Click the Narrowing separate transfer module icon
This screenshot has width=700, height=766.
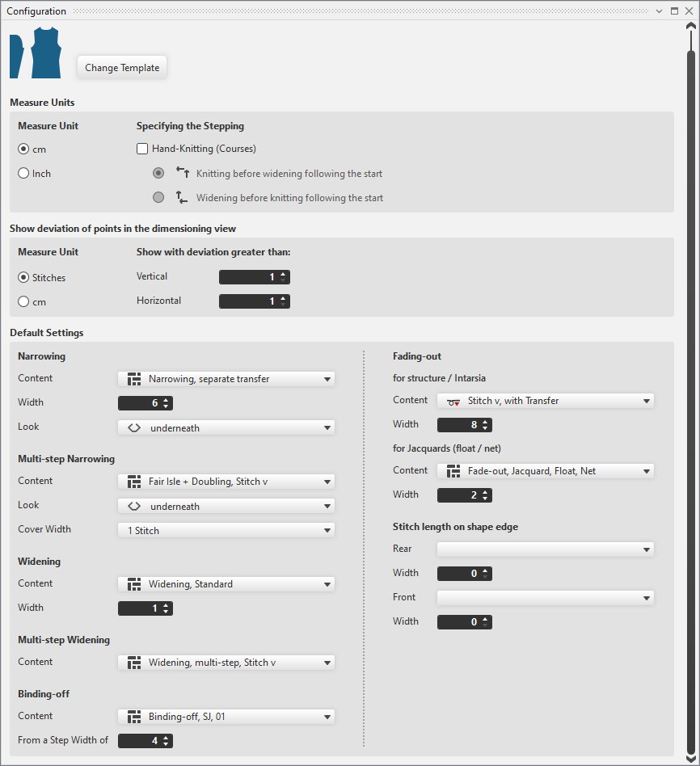pos(134,378)
